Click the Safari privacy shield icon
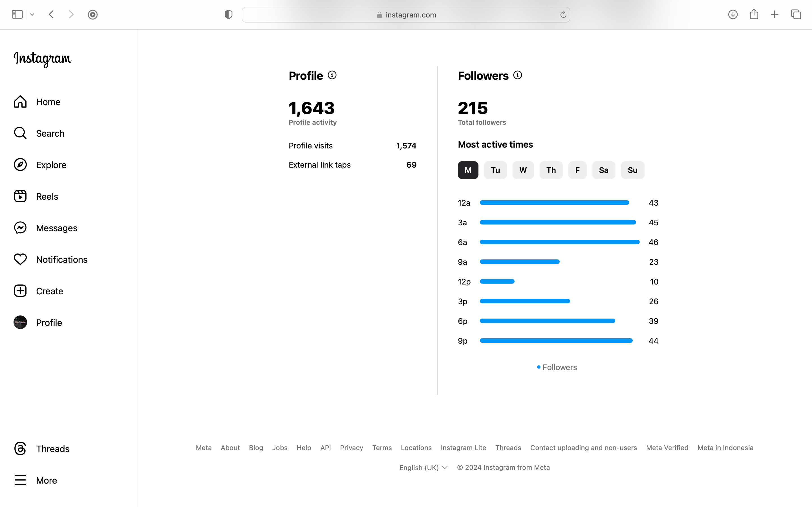 (228, 14)
